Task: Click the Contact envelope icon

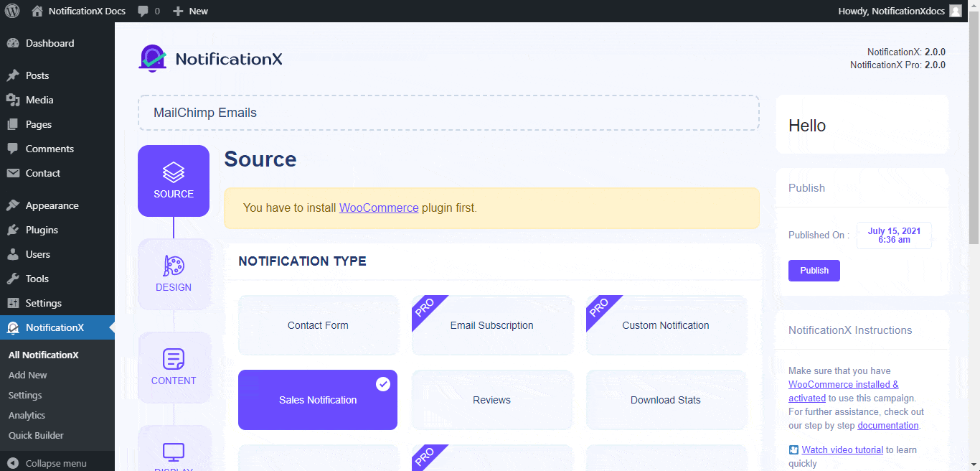Action: pos(13,173)
